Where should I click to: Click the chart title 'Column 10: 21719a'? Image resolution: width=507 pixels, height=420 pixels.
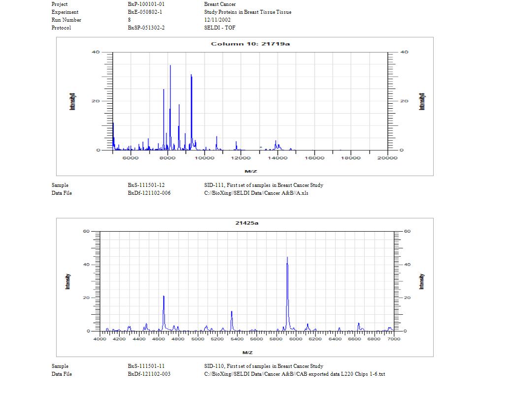pos(250,44)
